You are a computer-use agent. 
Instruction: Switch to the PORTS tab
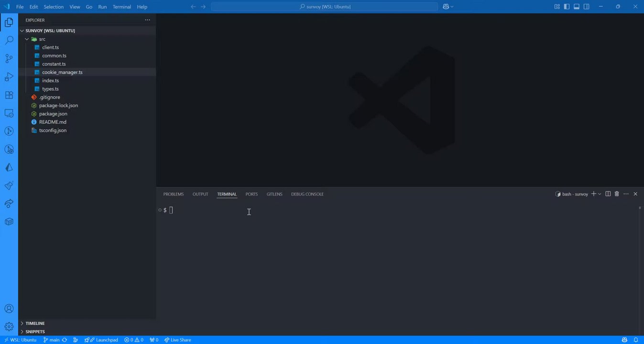[x=251, y=194]
